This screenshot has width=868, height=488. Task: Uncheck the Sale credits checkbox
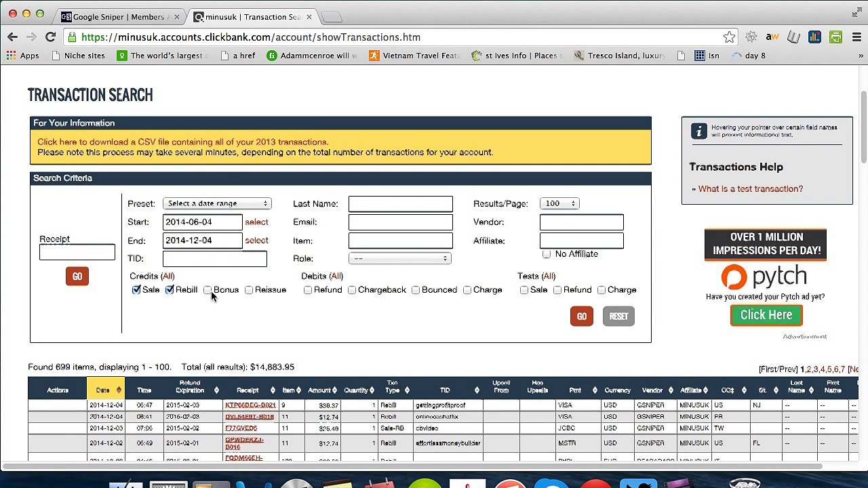(136, 290)
